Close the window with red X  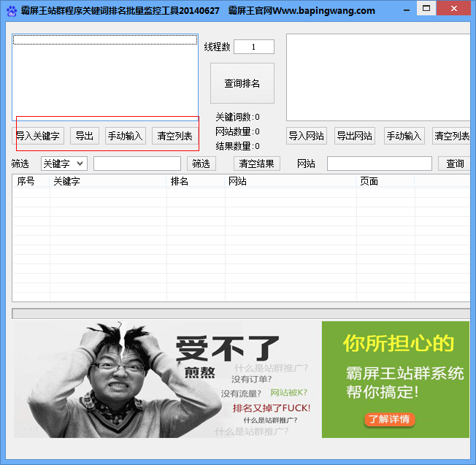454,9
